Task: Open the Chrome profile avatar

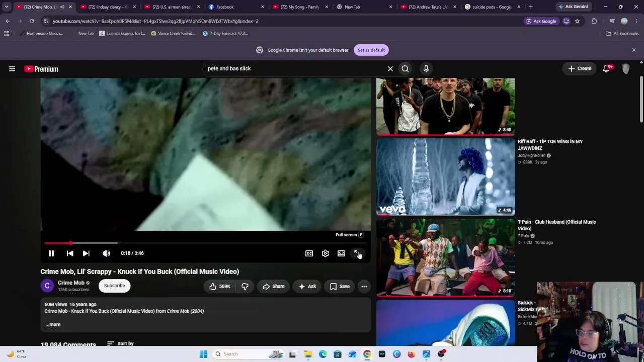Action: click(x=624, y=21)
